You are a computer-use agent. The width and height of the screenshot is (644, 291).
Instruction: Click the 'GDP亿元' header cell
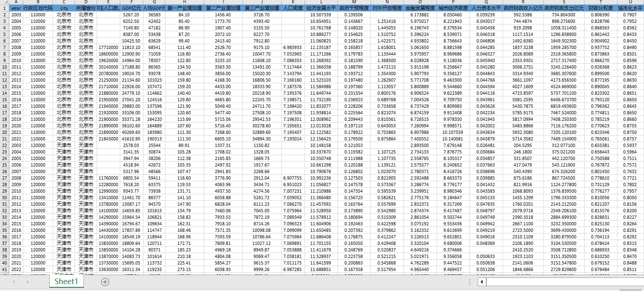click(131, 8)
